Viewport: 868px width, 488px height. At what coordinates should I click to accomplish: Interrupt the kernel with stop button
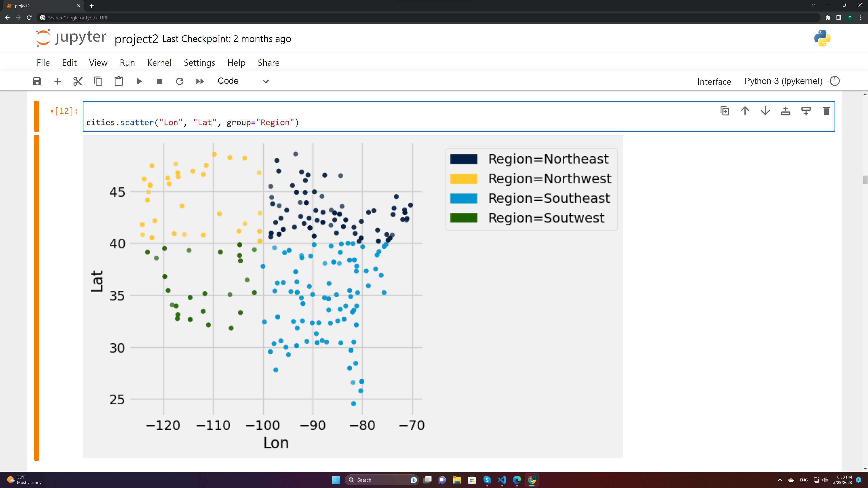click(x=159, y=81)
